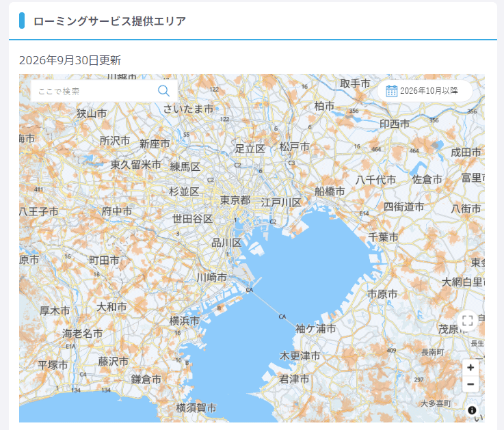Zoom out with the minus button
The image size is (504, 430).
pyautogui.click(x=470, y=384)
